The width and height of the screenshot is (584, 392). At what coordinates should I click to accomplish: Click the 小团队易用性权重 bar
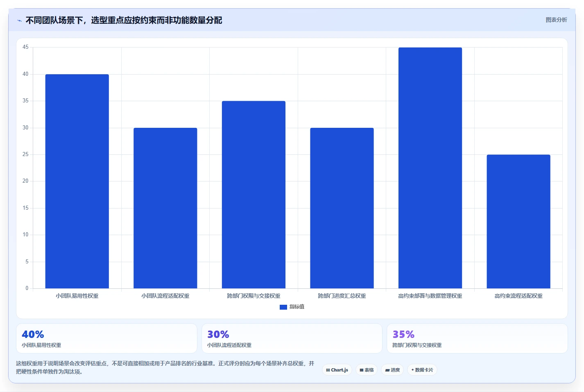pos(77,181)
